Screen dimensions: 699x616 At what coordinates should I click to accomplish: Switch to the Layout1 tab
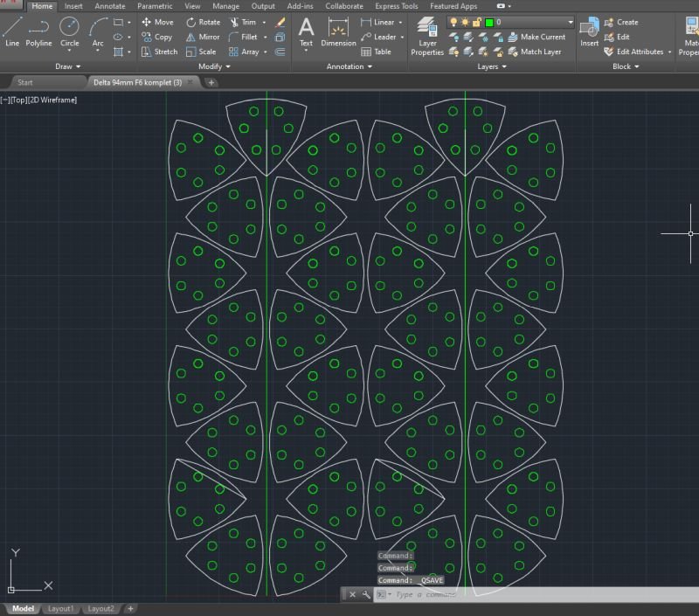(x=60, y=608)
